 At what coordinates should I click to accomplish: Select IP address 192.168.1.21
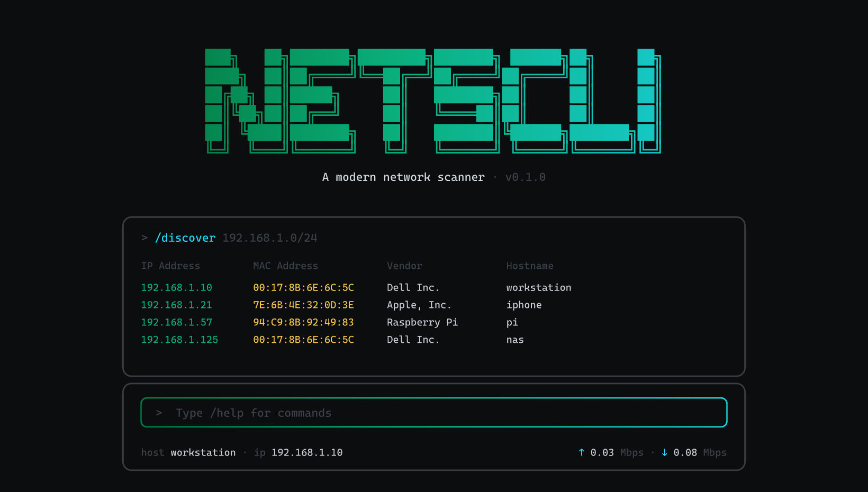[177, 305]
